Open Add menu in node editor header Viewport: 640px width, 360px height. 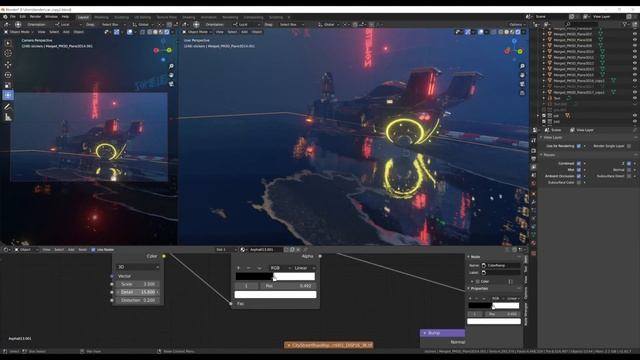71,250
